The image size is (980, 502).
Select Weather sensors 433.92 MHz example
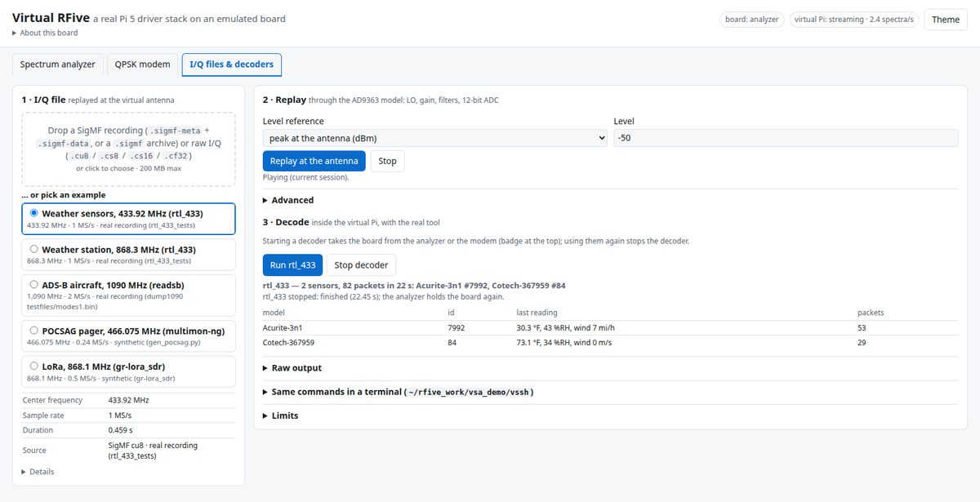129,219
